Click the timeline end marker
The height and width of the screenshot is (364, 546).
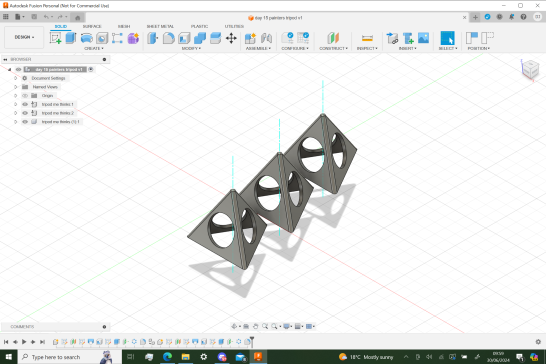(x=251, y=341)
